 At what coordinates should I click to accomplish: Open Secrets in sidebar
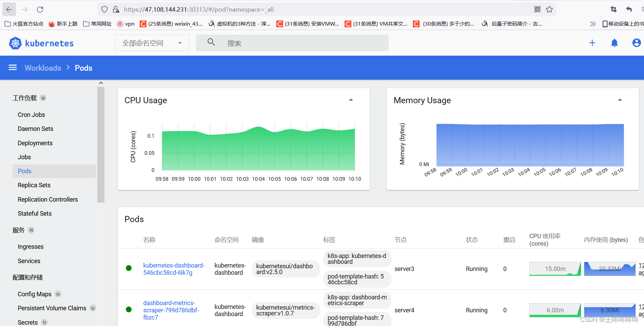[28, 322]
